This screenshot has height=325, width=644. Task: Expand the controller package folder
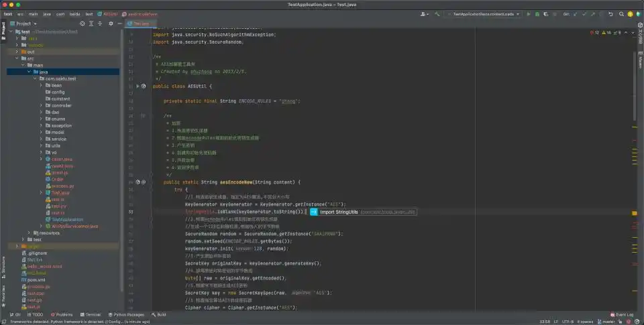41,105
